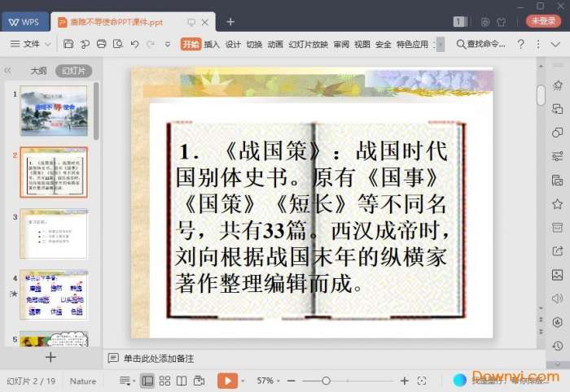Viewport: 570px width, 392px height.
Task: Switch to Slide Sorter grid view
Action: click(x=164, y=381)
